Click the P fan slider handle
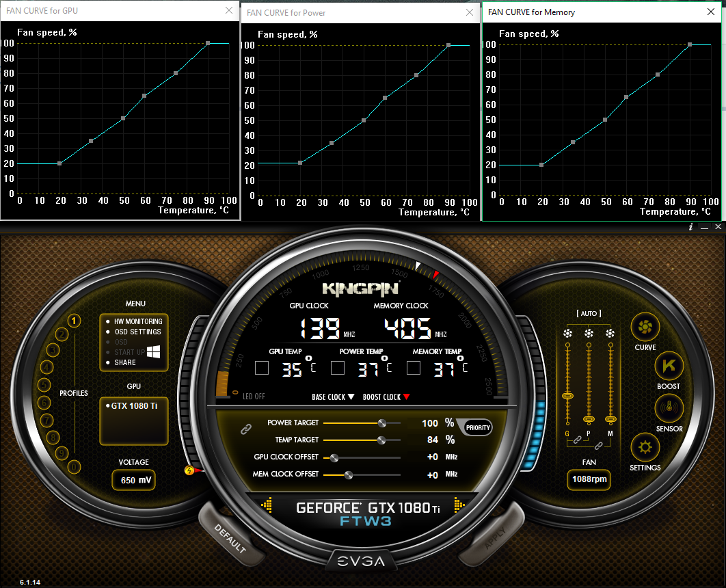This screenshot has height=588, width=726. tap(589, 420)
